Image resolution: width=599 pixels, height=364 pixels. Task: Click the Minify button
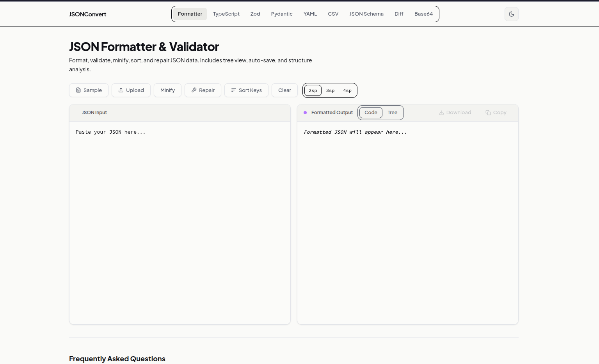[167, 90]
